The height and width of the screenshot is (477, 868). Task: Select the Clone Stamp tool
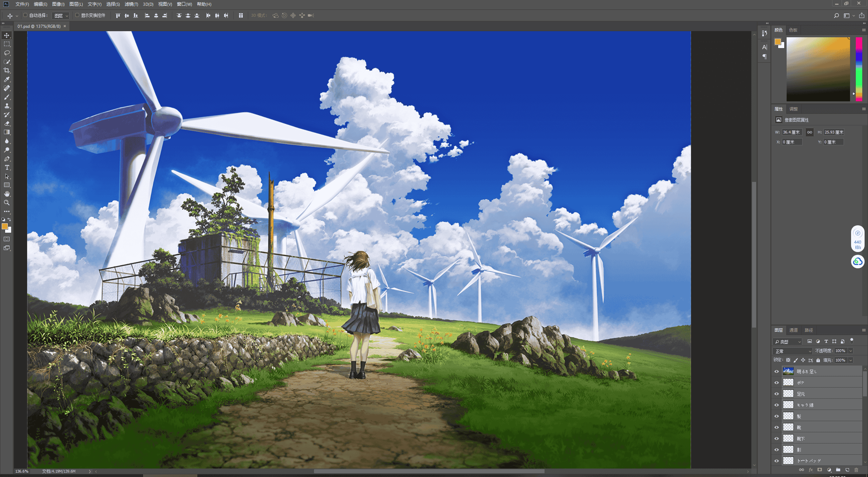7,106
